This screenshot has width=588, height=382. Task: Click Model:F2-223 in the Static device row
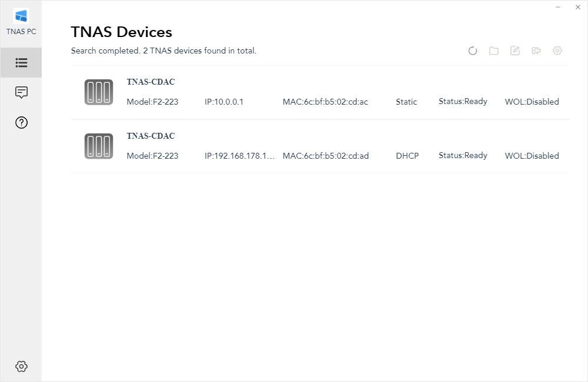click(x=152, y=102)
